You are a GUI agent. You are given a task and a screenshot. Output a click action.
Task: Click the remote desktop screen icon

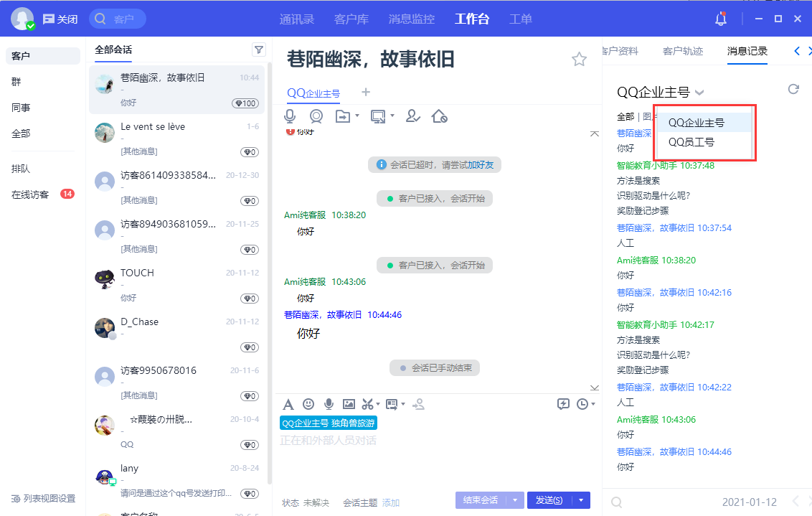pyautogui.click(x=378, y=116)
